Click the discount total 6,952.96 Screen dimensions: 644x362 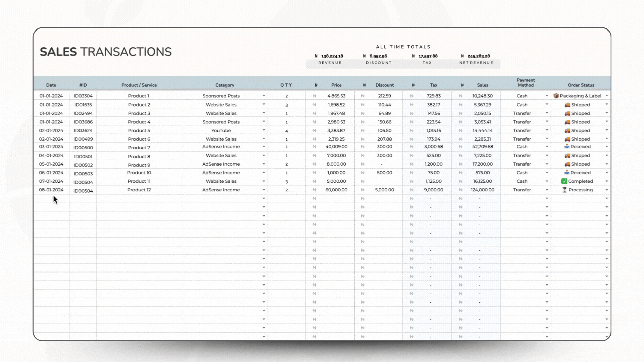378,56
